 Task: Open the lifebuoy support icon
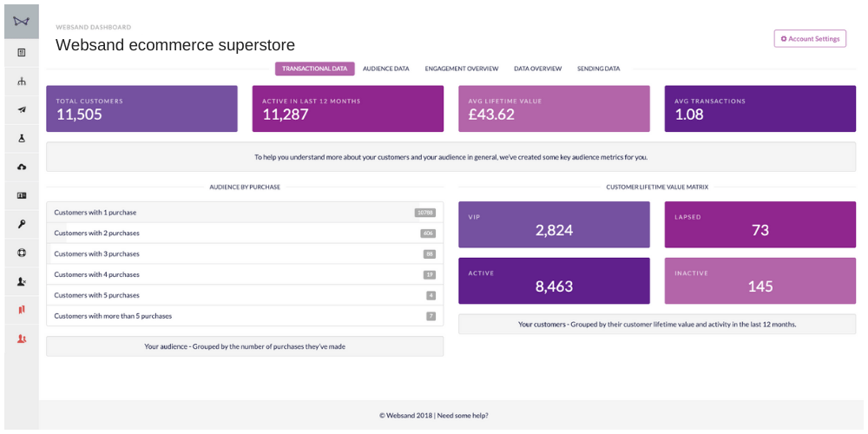22,253
